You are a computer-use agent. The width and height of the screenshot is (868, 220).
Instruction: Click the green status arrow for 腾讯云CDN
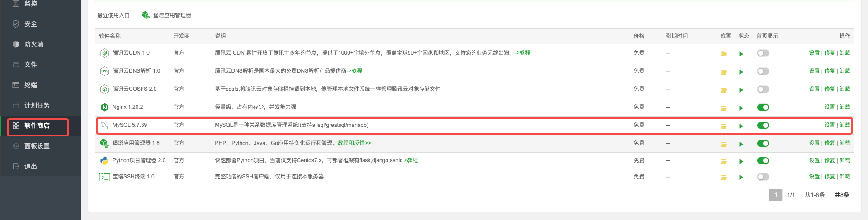[741, 54]
